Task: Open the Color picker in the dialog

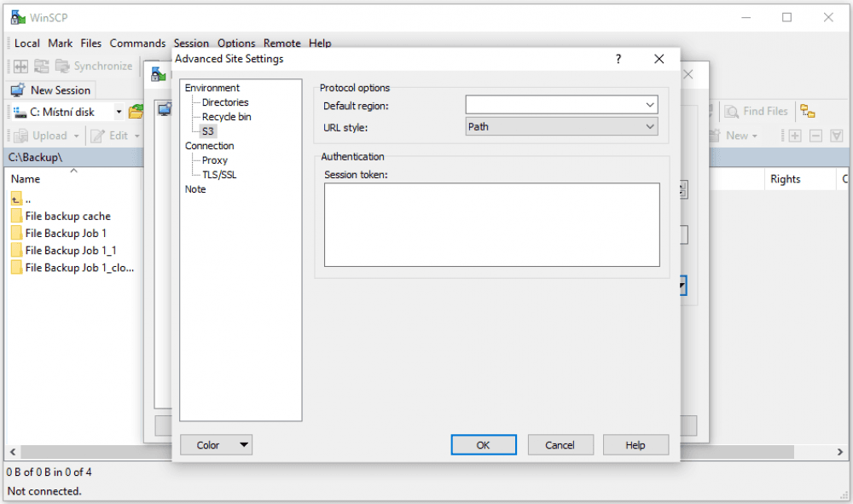Action: pyautogui.click(x=216, y=444)
